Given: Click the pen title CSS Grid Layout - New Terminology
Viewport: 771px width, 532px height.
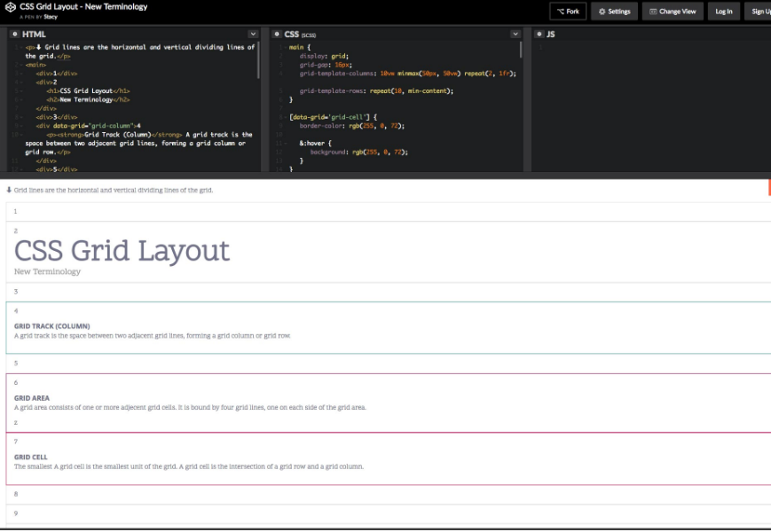Looking at the screenshot, I should click(x=83, y=7).
